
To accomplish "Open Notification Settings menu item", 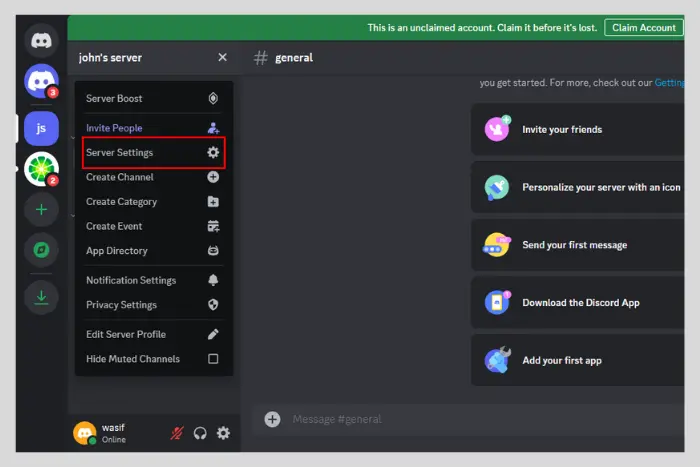I will coord(154,280).
